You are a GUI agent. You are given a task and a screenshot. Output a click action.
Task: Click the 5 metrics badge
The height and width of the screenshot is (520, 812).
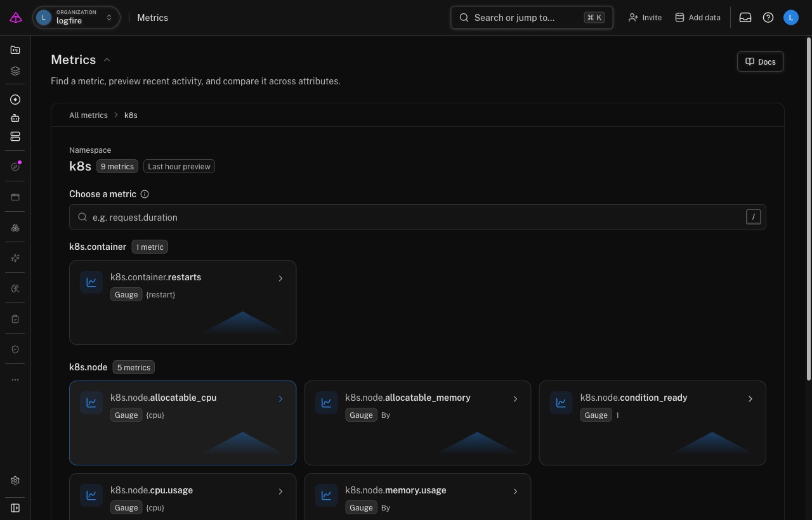coord(134,367)
